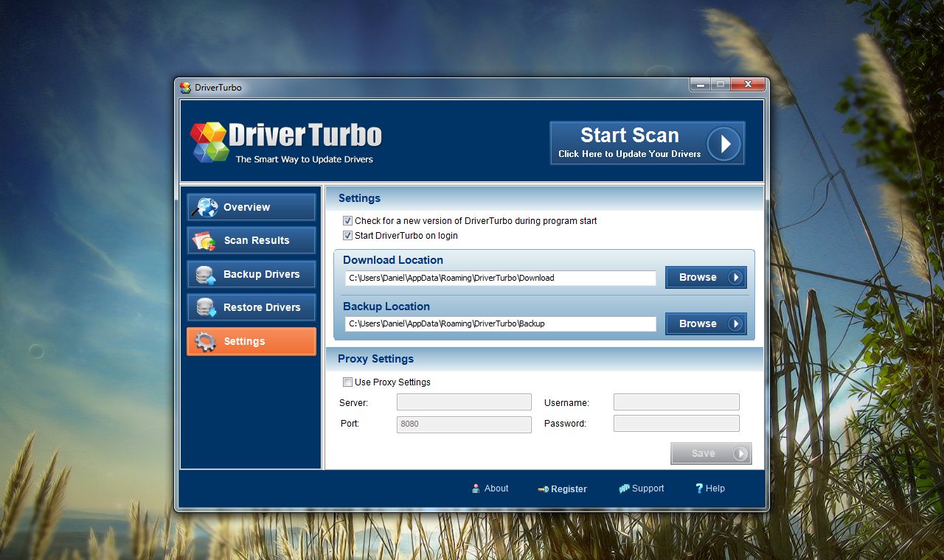944x560 pixels.
Task: Browse for the Backup Location folder
Action: [706, 324]
